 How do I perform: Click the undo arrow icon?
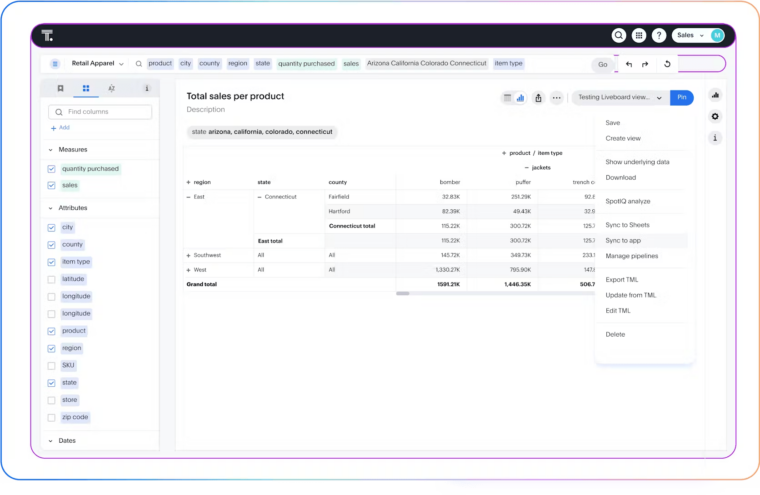point(629,64)
